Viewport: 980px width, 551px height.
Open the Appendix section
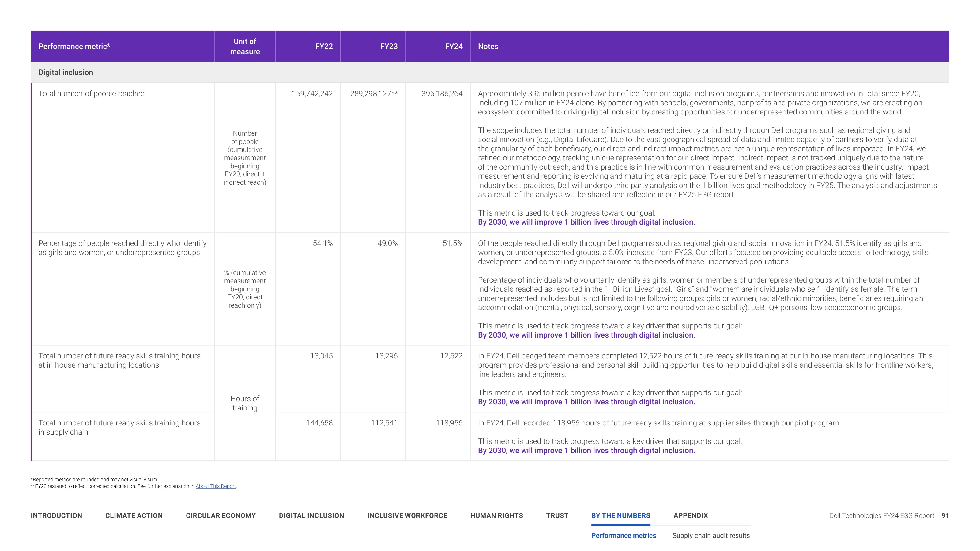(x=691, y=515)
